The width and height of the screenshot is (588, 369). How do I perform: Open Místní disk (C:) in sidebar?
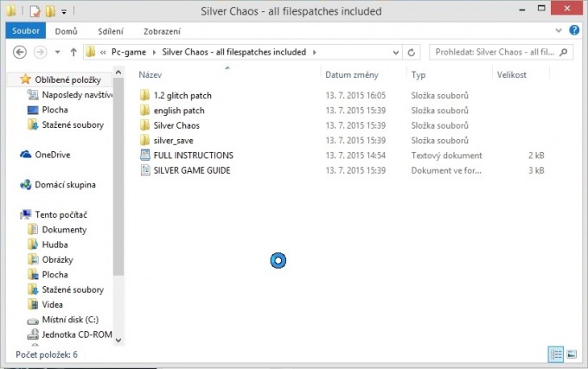(70, 320)
